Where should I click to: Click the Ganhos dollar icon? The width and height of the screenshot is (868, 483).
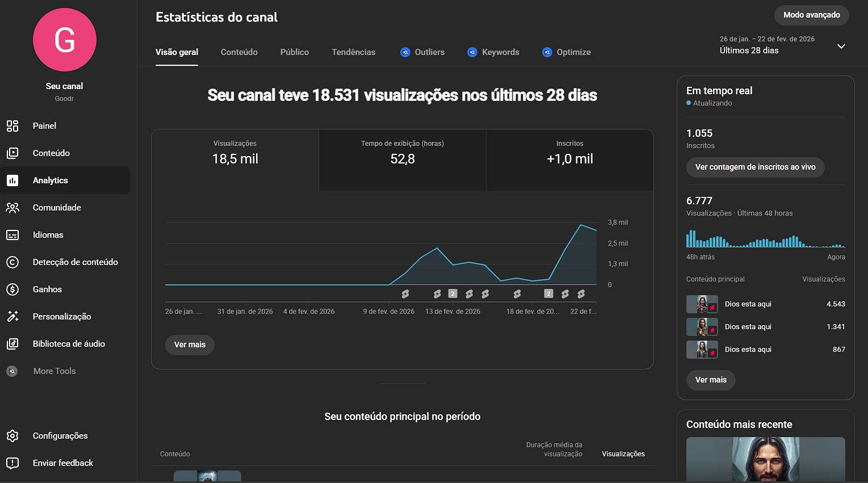12,289
